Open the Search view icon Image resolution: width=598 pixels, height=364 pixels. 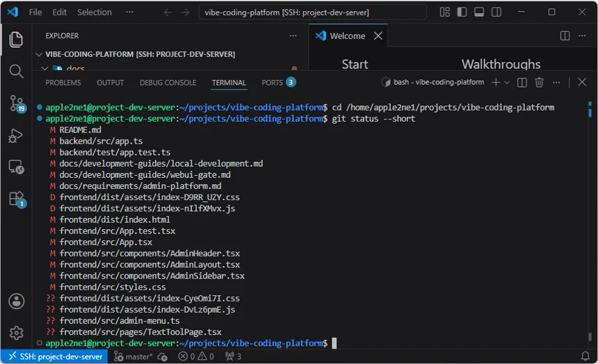(15, 71)
